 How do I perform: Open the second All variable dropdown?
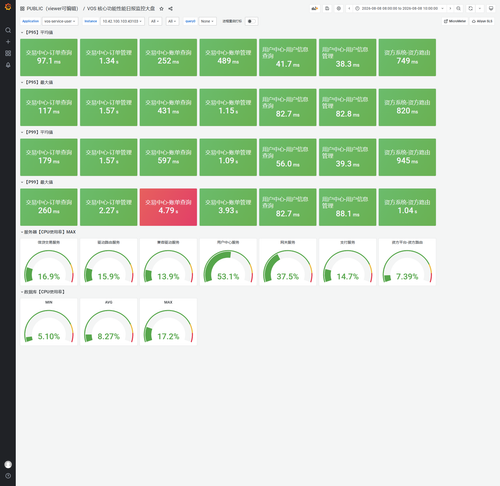coord(172,21)
